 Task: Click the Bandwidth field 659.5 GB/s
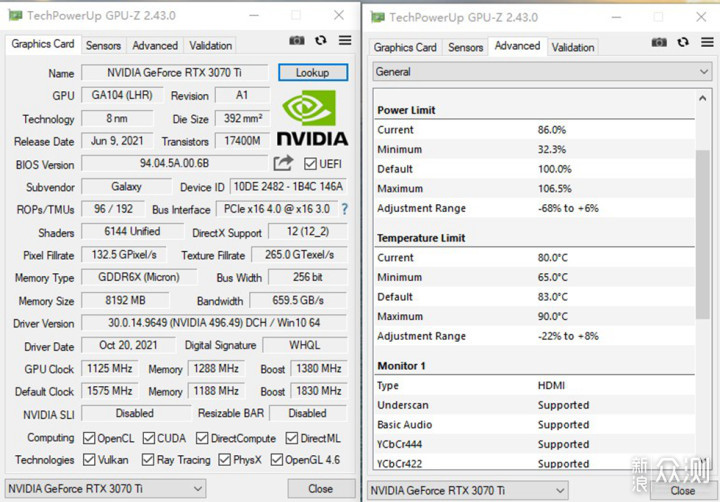click(x=298, y=300)
